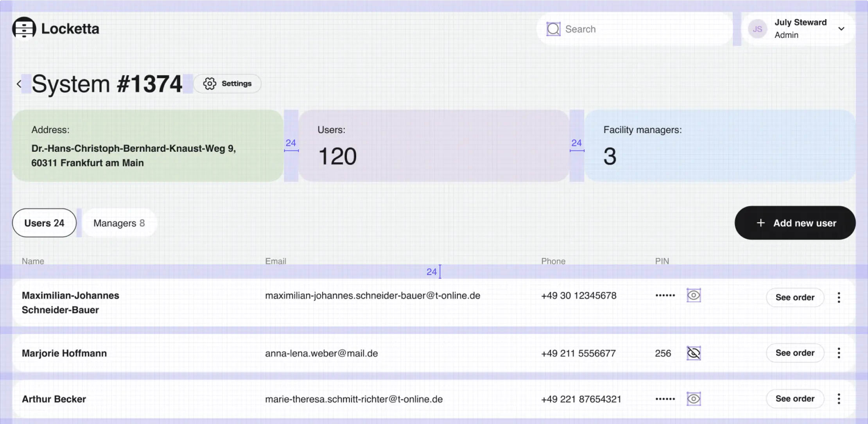Switch to the Users 24 tab
Image resolution: width=868 pixels, height=424 pixels.
pos(44,223)
